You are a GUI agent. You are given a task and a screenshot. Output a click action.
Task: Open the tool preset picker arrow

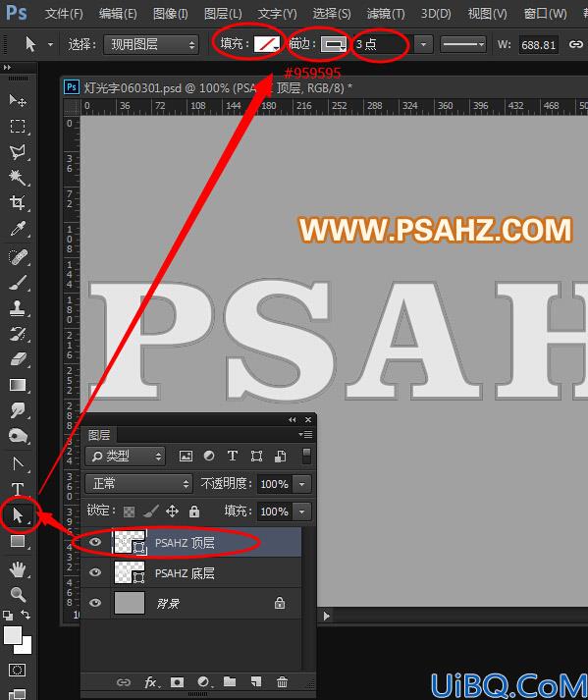[50, 44]
